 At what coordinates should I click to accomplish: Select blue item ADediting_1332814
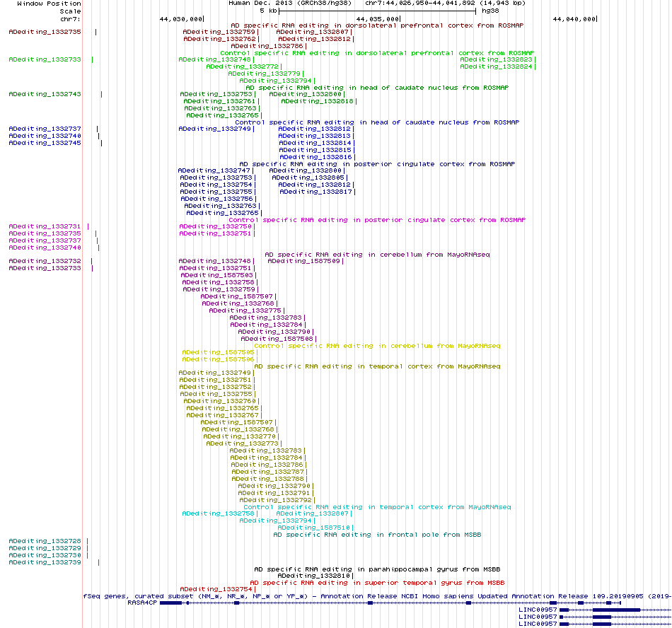click(x=315, y=143)
